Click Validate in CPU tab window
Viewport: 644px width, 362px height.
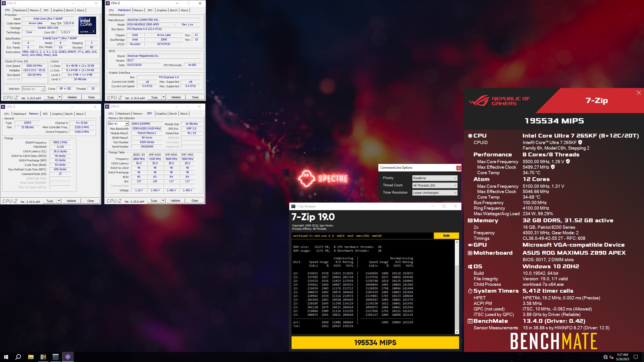(72, 97)
